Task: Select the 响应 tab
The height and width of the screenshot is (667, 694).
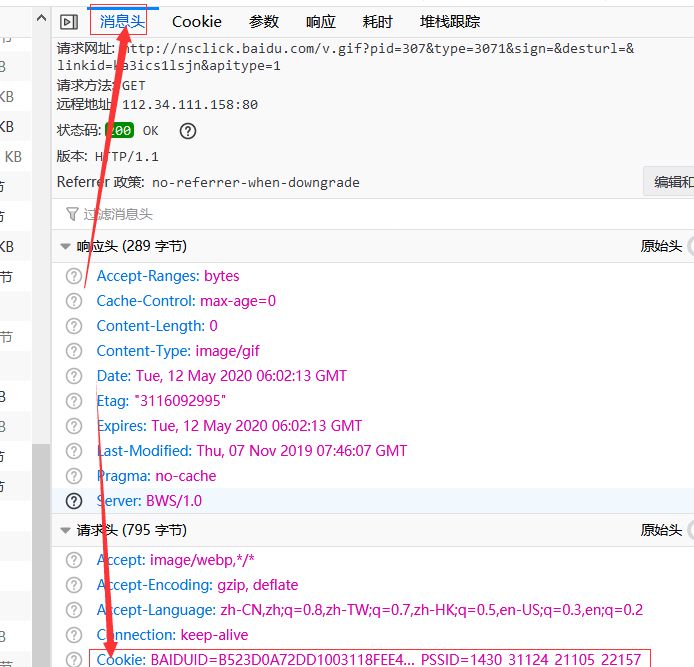Action: 321,21
